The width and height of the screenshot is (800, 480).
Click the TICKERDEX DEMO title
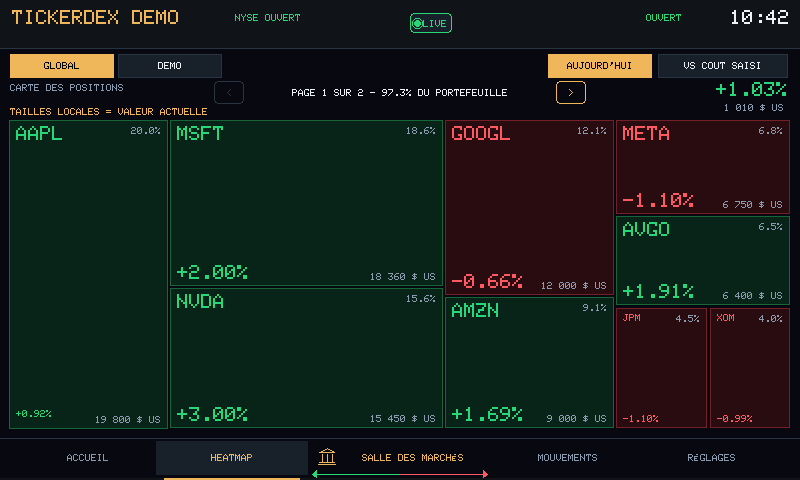point(95,17)
